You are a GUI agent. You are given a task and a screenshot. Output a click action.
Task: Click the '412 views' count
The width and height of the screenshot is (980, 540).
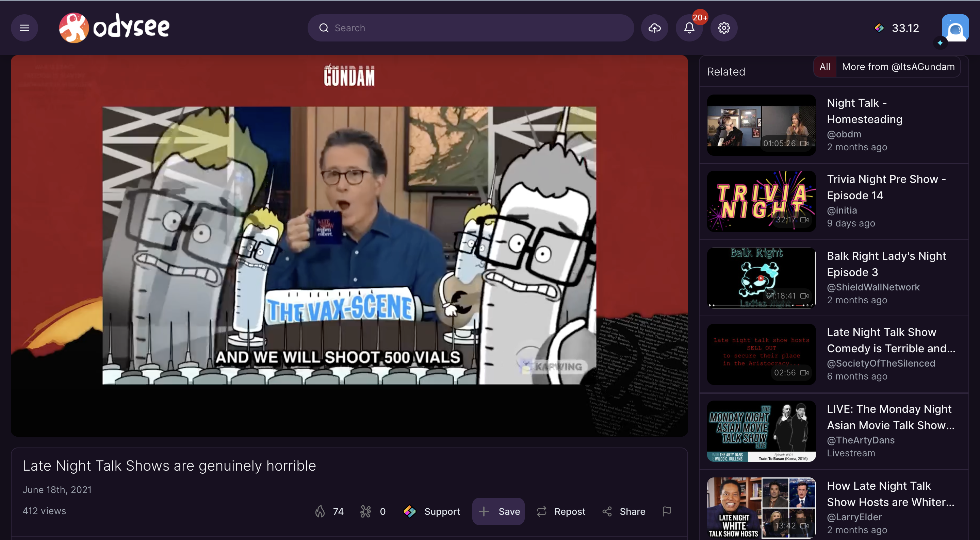[x=44, y=511]
